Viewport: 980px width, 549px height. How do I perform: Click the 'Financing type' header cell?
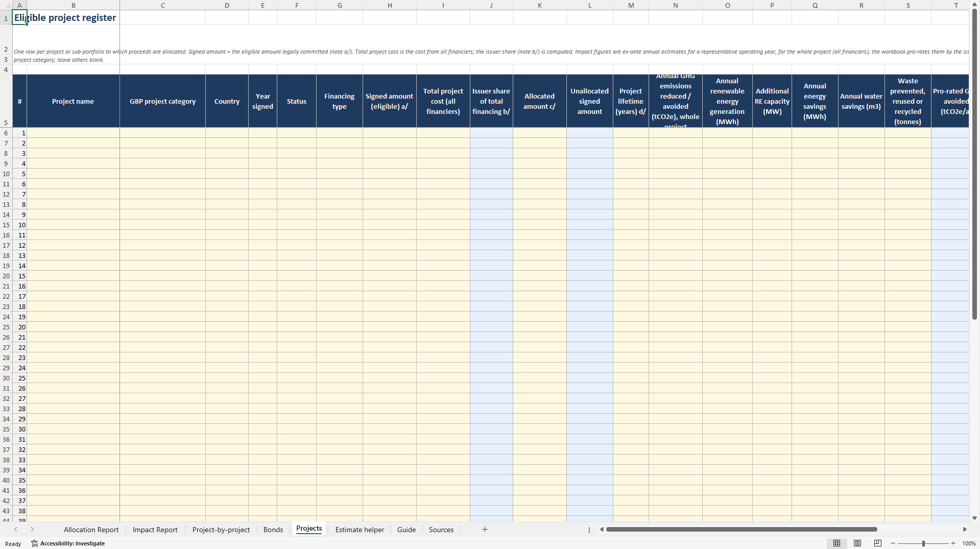pos(340,101)
